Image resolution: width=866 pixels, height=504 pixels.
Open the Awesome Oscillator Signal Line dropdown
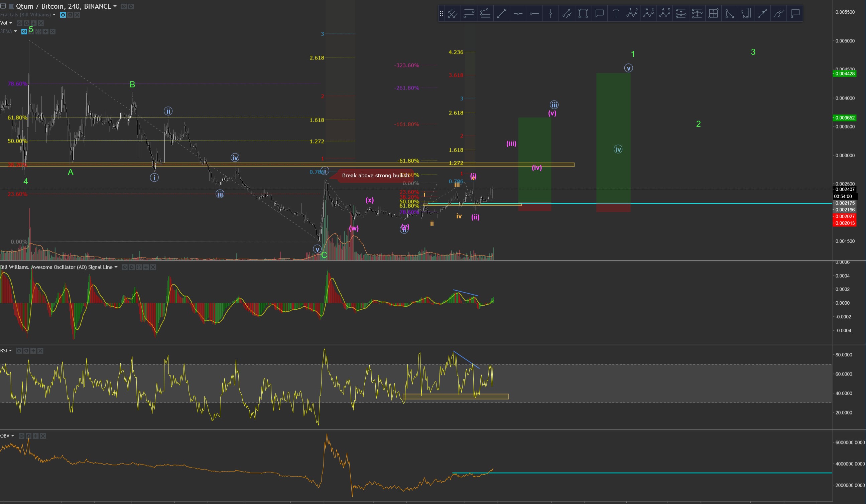[x=116, y=267]
